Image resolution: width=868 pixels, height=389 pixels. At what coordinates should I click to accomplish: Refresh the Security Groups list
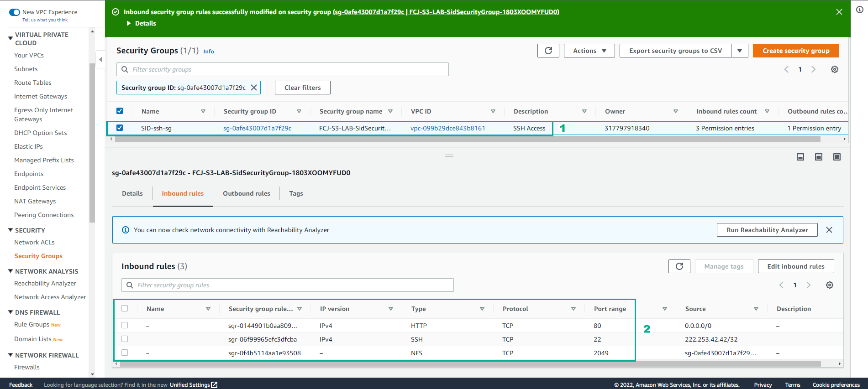[548, 51]
